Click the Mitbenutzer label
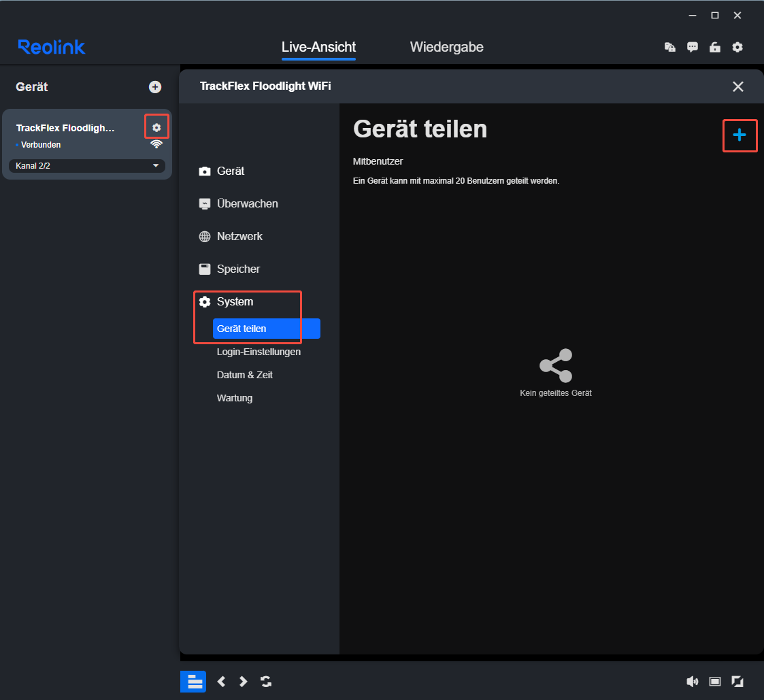The height and width of the screenshot is (700, 764). tap(378, 161)
